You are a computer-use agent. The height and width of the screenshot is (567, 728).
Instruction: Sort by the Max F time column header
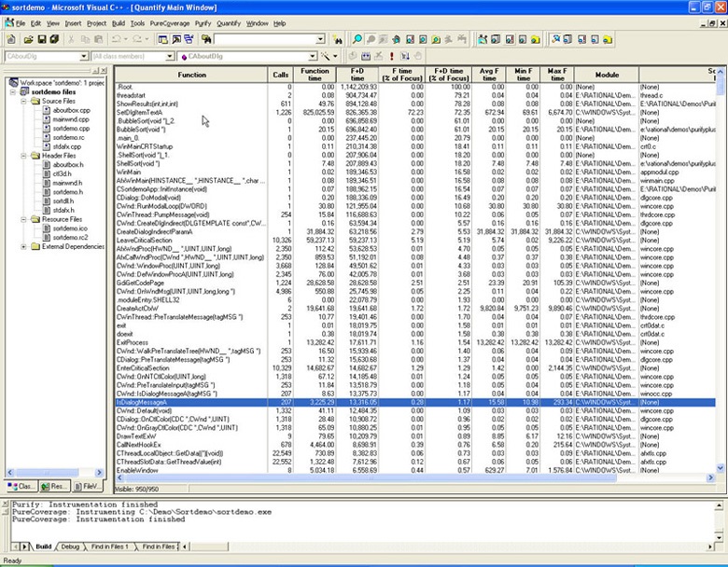[557, 75]
